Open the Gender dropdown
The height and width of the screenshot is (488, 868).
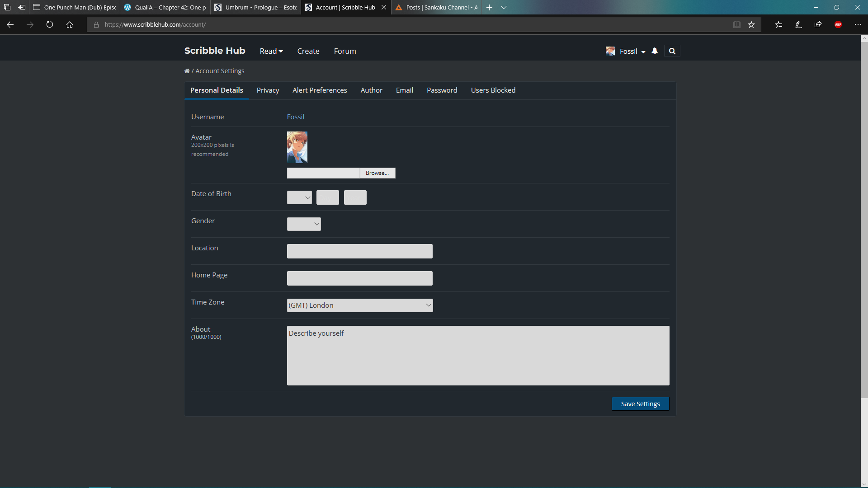(x=303, y=224)
